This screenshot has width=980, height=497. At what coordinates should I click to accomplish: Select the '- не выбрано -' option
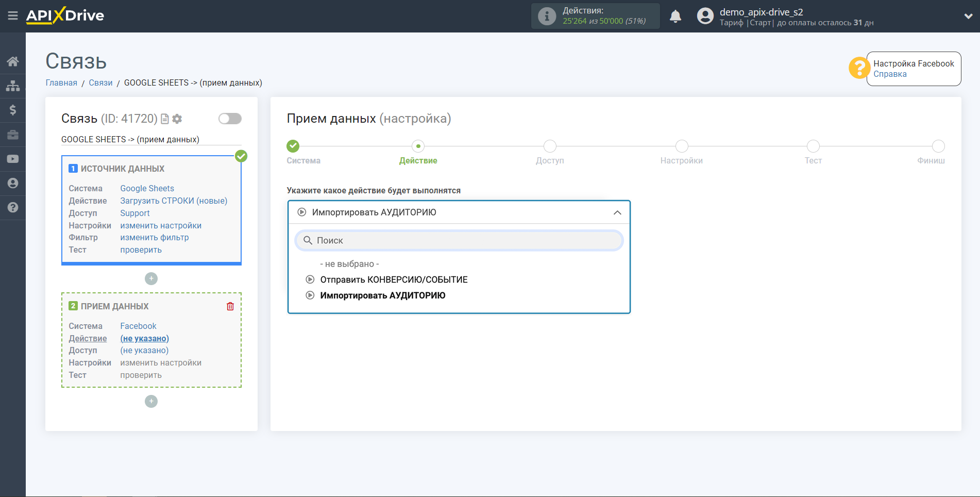(x=349, y=264)
